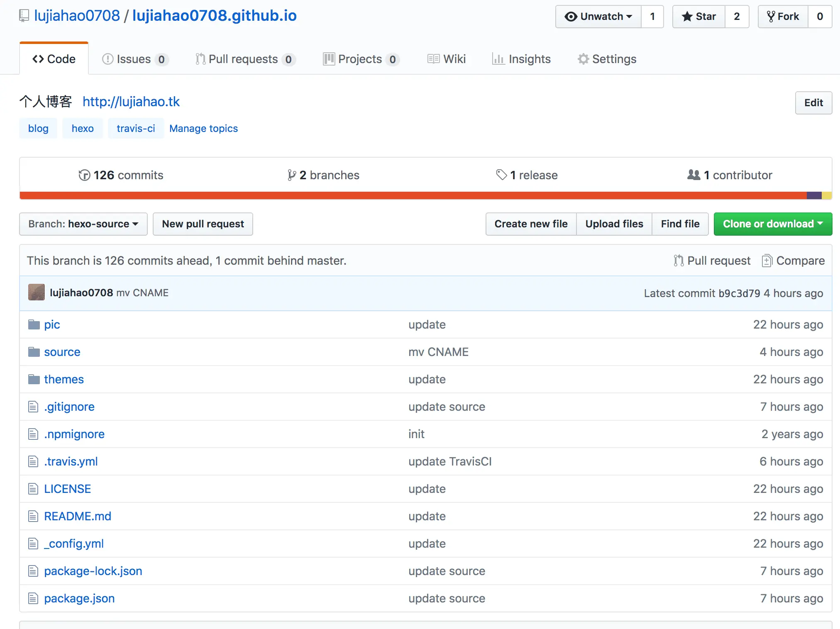Open the _config.yml file
The height and width of the screenshot is (629, 840).
click(x=74, y=544)
